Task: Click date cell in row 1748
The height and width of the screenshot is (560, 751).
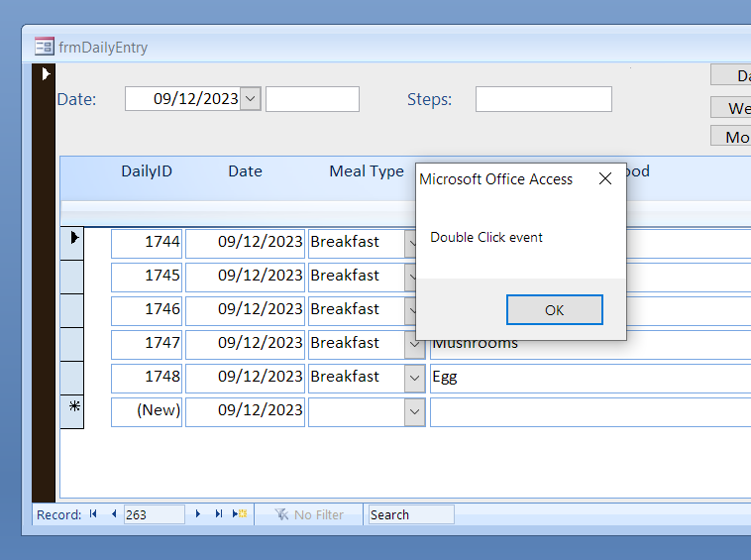Action: click(246, 379)
